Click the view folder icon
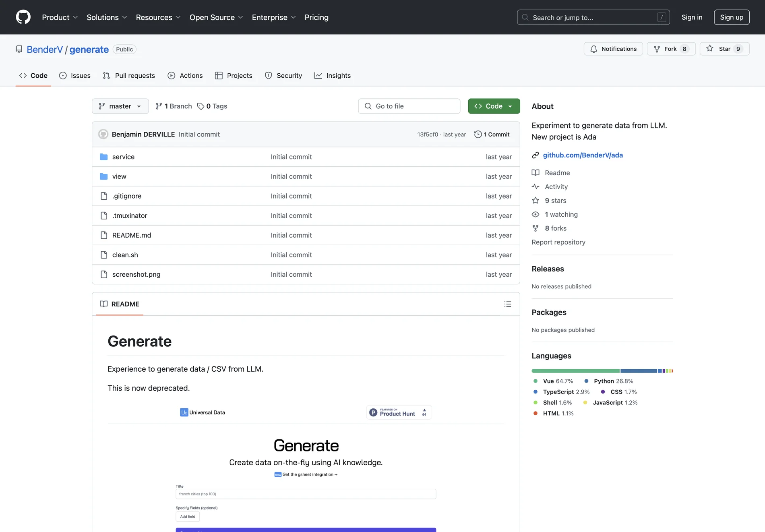765x532 pixels. point(103,176)
